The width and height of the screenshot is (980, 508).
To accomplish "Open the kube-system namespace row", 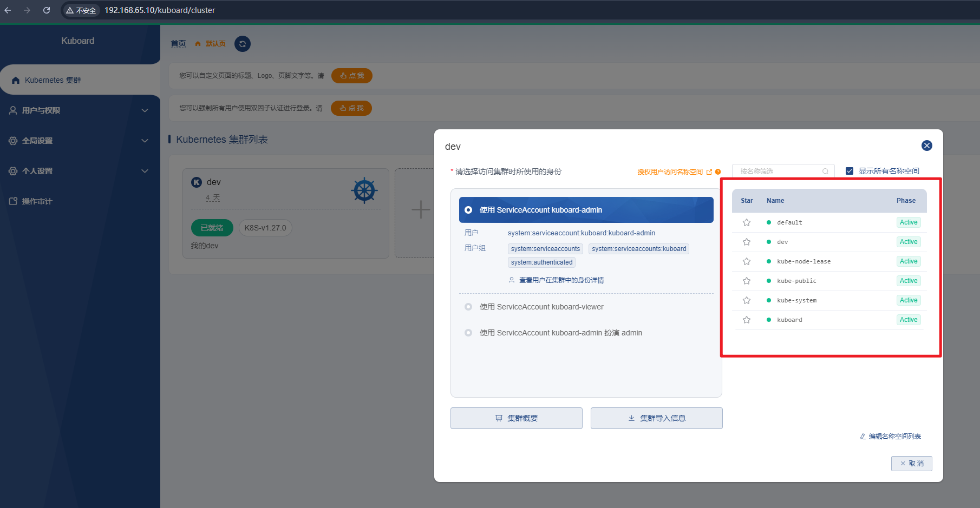I will tap(829, 300).
